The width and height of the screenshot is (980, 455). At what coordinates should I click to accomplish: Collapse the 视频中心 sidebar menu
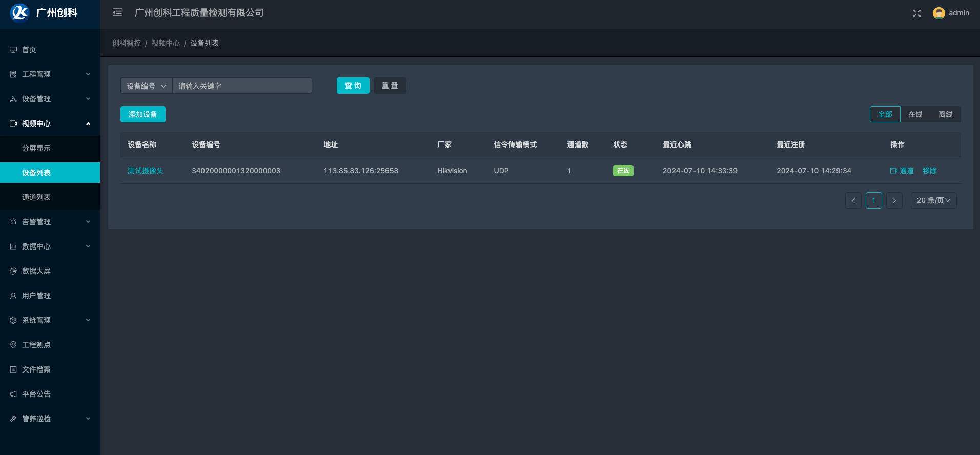[50, 123]
